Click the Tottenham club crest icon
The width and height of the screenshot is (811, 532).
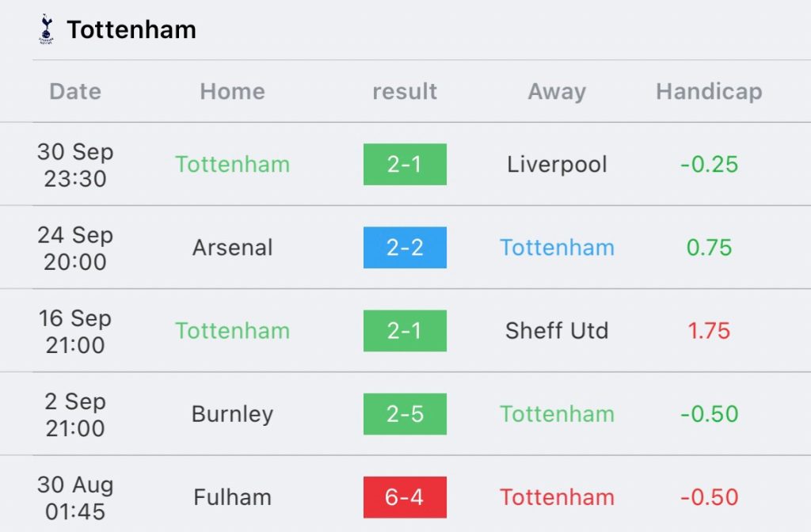[47, 29]
